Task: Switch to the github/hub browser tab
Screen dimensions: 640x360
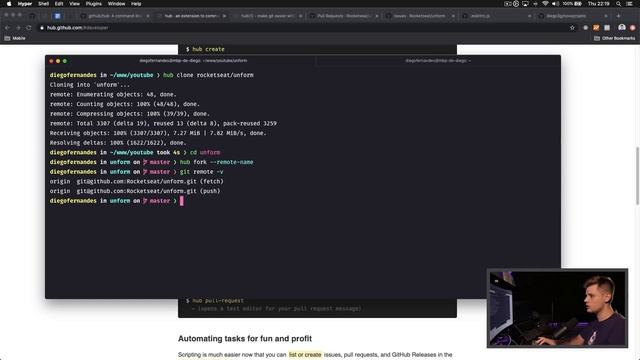Action: pyautogui.click(x=114, y=16)
